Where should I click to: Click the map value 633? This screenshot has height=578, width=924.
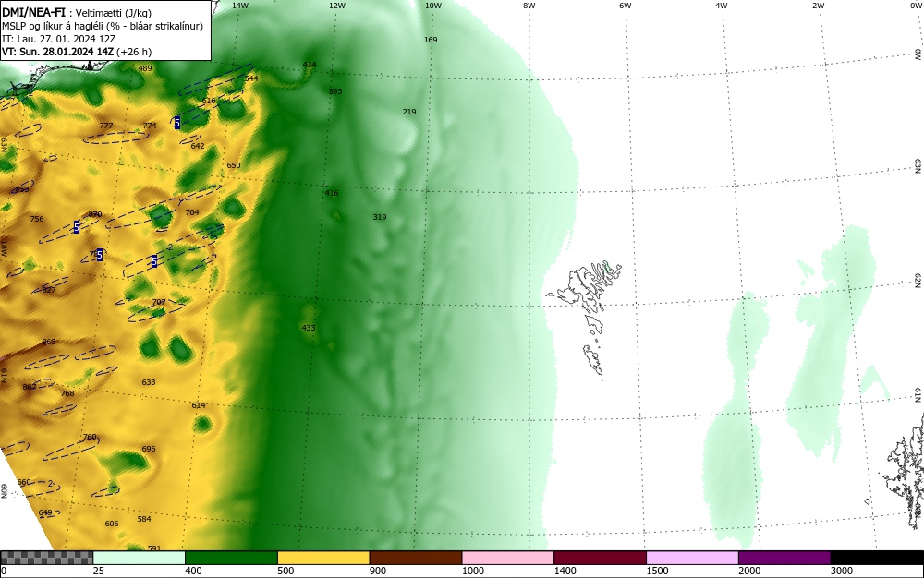149,382
